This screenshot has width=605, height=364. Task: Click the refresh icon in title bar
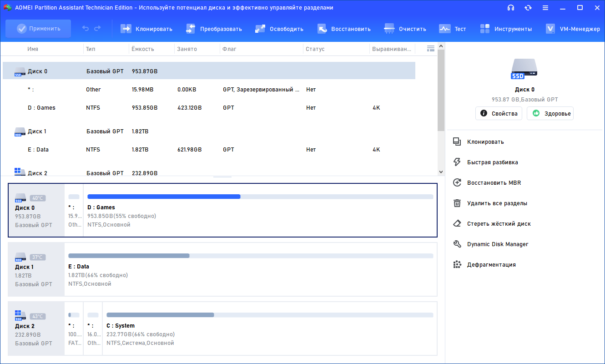pos(528,8)
